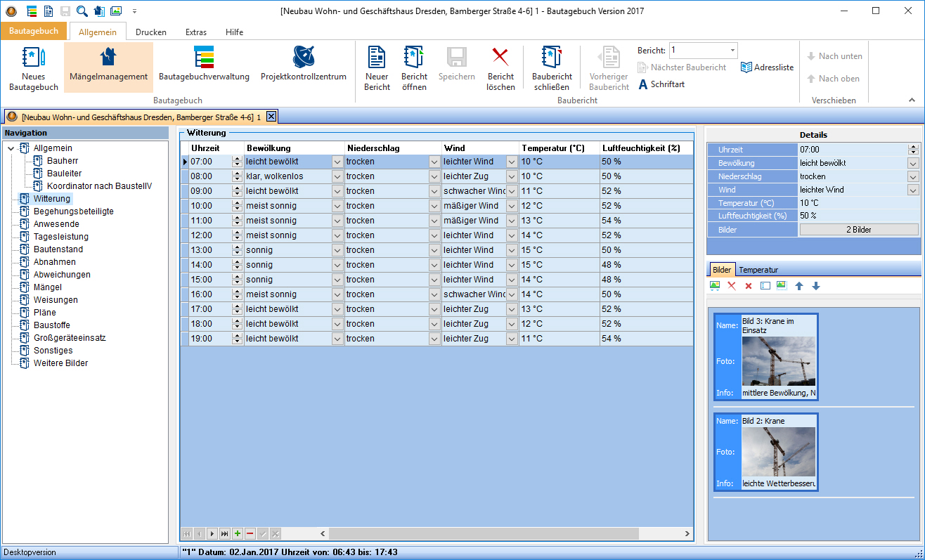925x560 pixels.
Task: Click Baubericht schließen
Action: coord(552,68)
